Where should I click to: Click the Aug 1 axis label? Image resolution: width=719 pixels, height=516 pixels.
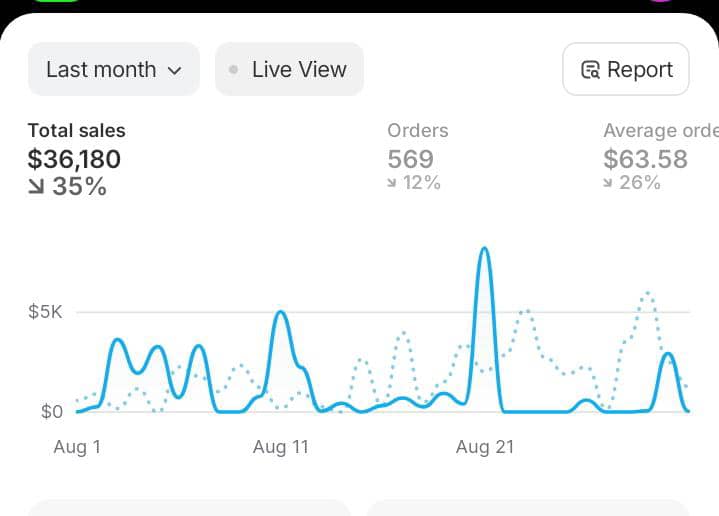(x=77, y=447)
